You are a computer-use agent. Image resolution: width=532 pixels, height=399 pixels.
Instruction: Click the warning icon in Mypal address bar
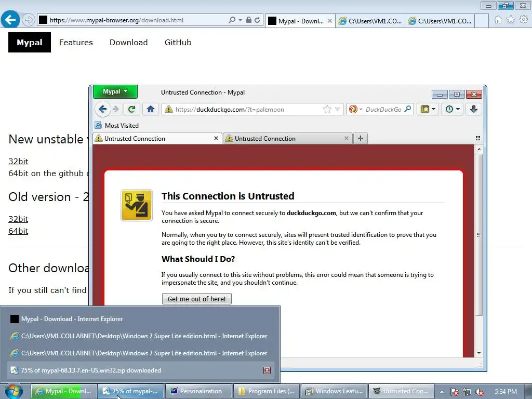(168, 109)
